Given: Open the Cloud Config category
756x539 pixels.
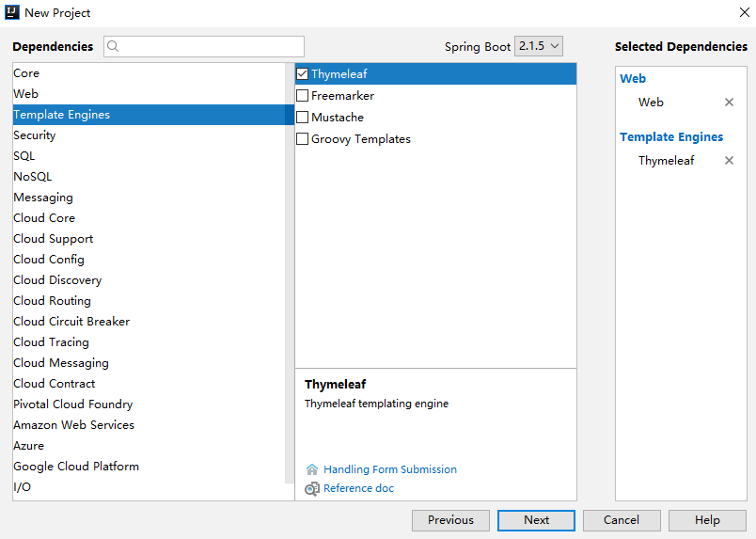Looking at the screenshot, I should coord(49,260).
